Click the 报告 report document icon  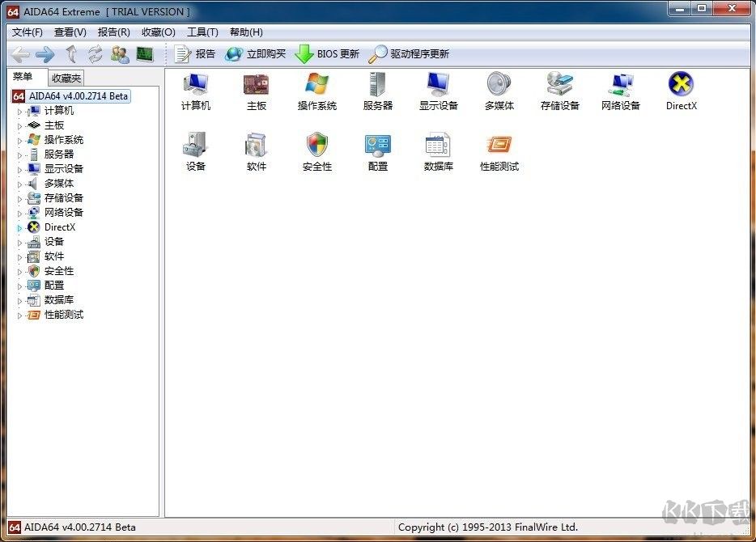183,54
